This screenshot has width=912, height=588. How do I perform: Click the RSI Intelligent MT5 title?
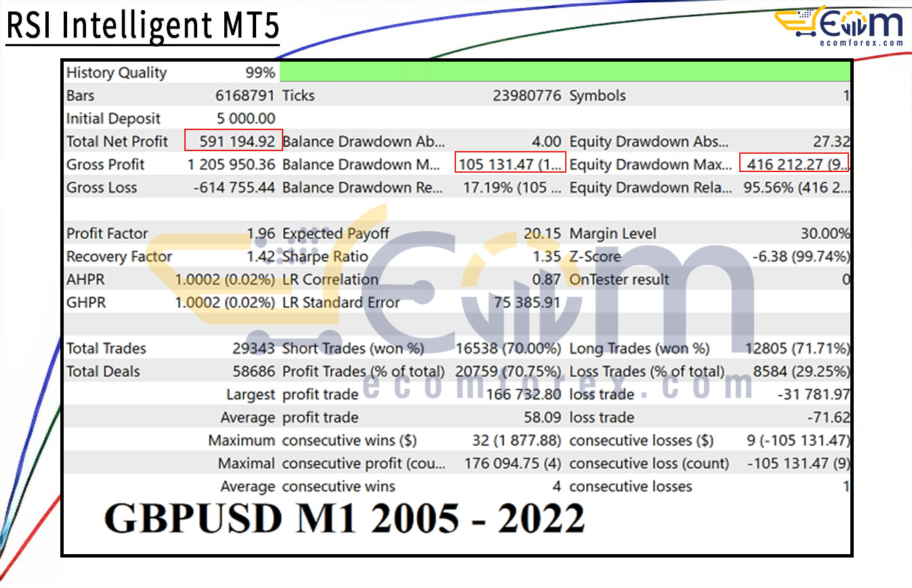point(142,25)
